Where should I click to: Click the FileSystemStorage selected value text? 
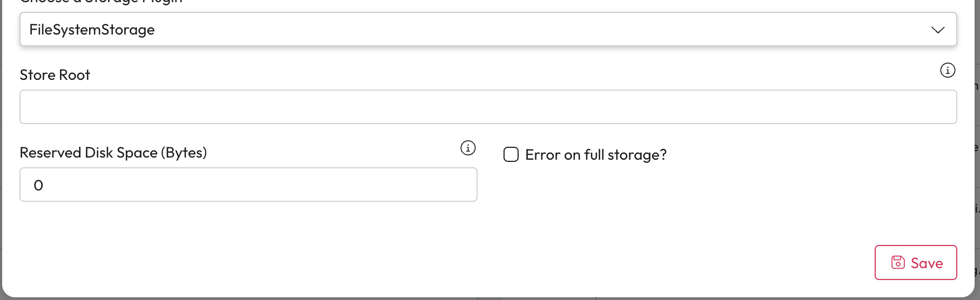(x=92, y=30)
